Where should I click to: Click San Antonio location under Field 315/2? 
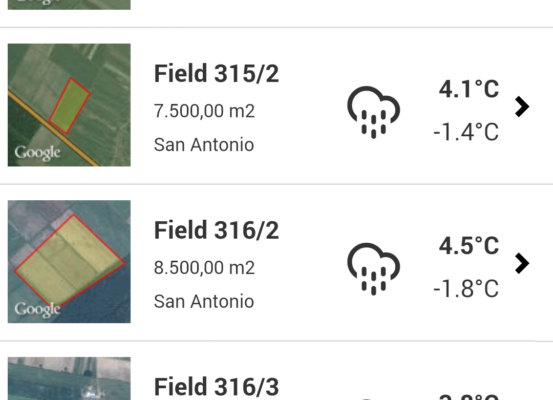[x=204, y=145]
